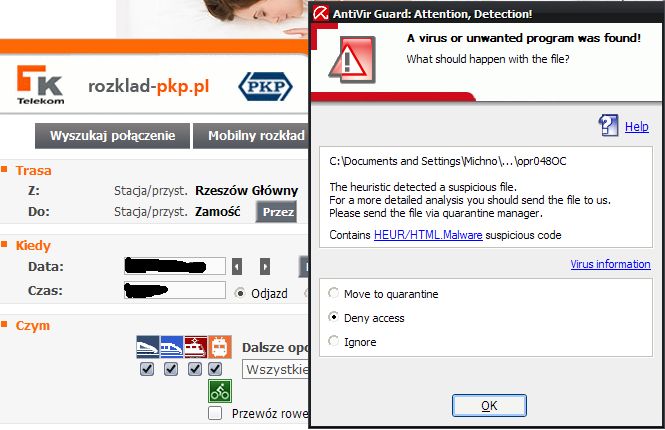Click the PKP logo icon

coord(265,87)
